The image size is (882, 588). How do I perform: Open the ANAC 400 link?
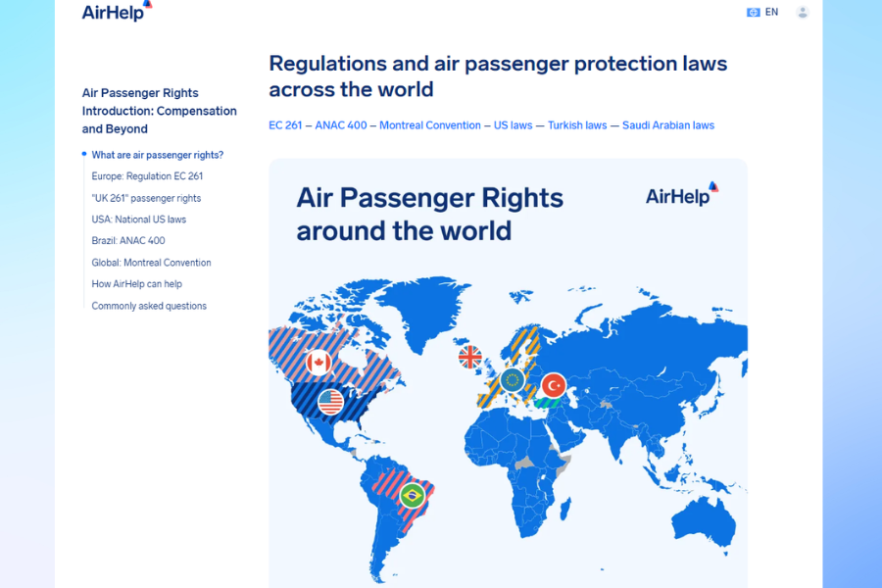click(x=341, y=125)
